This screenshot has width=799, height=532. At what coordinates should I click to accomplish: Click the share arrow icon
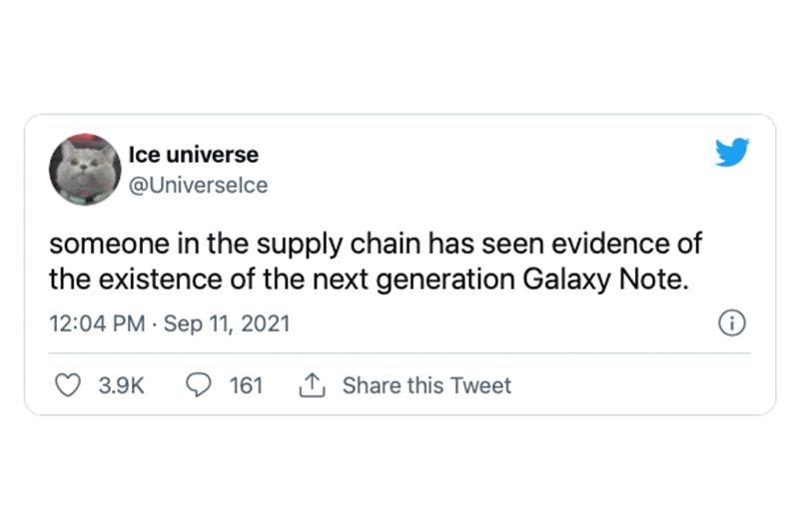(311, 384)
